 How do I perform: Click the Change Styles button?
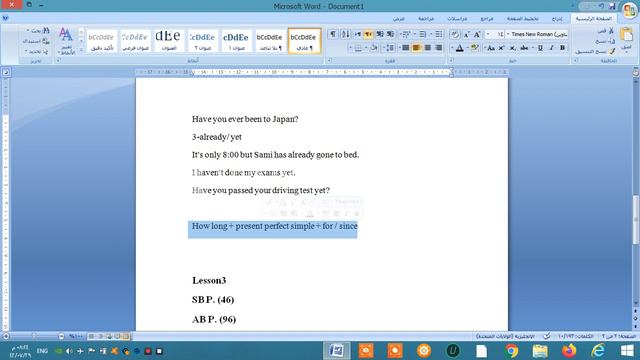pyautogui.click(x=66, y=41)
